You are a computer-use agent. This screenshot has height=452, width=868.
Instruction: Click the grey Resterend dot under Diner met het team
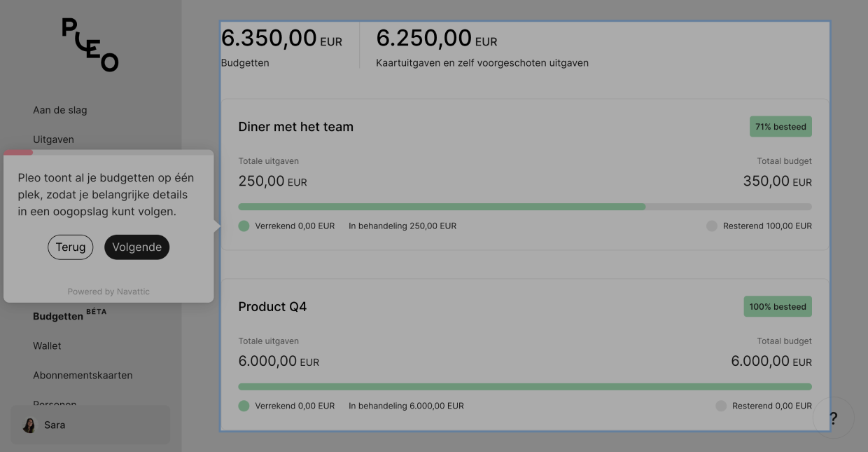[x=712, y=226]
